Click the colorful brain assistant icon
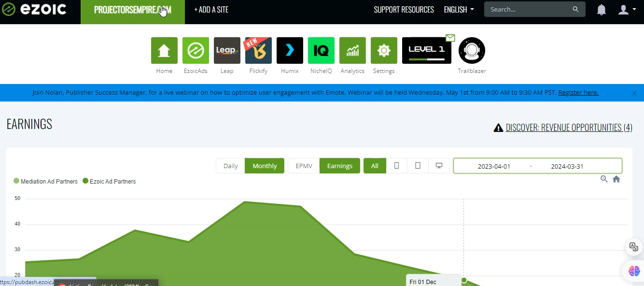This screenshot has height=286, width=644. (634, 271)
